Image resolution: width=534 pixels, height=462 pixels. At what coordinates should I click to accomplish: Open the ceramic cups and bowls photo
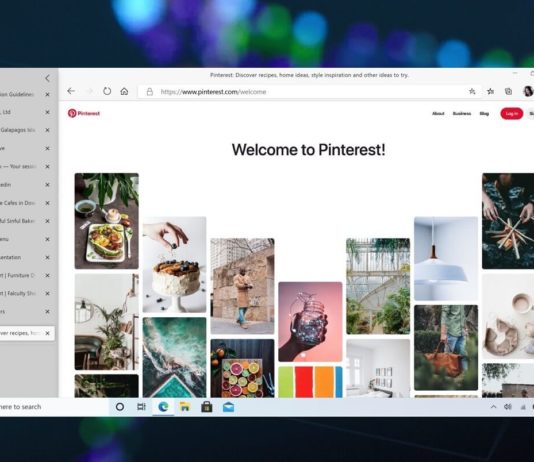[508, 316]
